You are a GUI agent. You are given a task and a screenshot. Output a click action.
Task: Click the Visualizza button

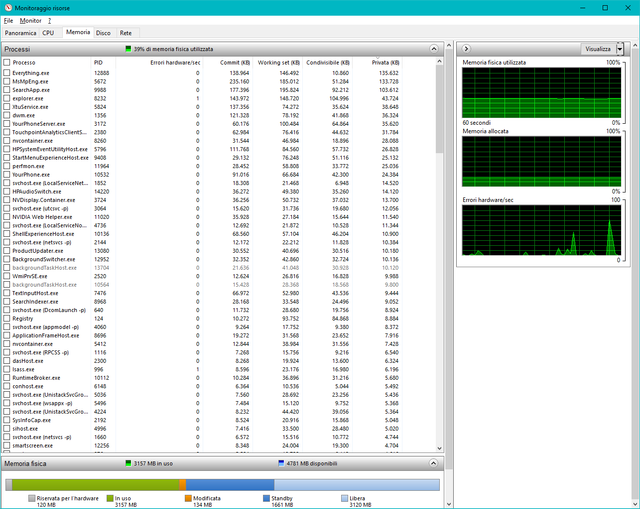[x=598, y=49]
